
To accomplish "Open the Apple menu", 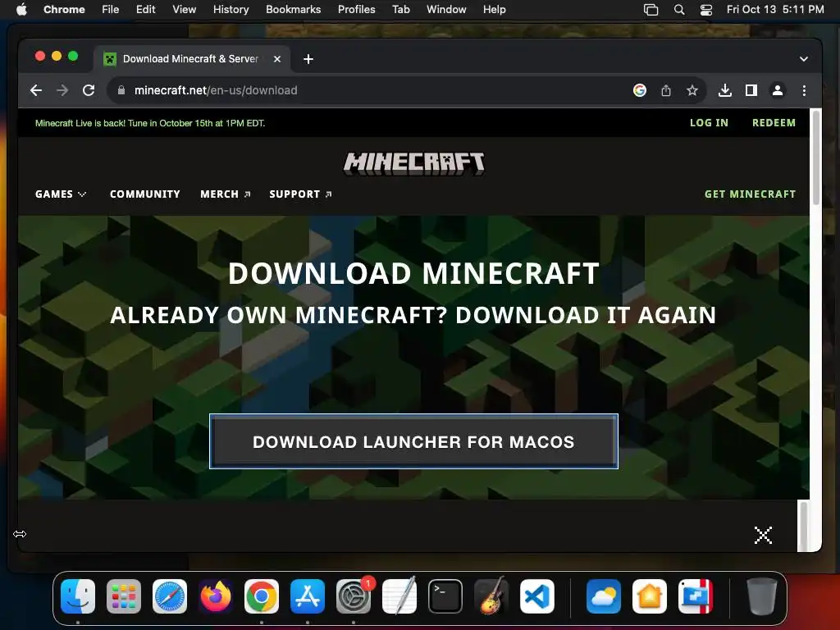I will (x=21, y=10).
